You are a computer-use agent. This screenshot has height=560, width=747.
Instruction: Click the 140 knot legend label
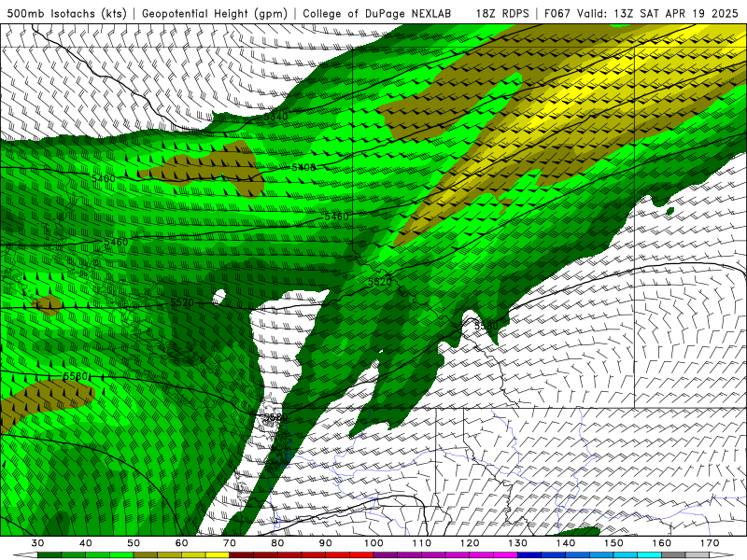coord(566,543)
